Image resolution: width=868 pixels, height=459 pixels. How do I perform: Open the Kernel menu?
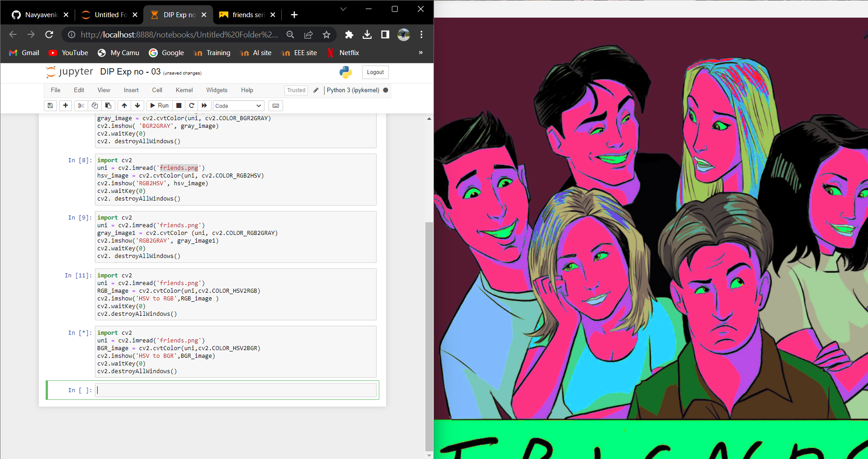tap(184, 90)
